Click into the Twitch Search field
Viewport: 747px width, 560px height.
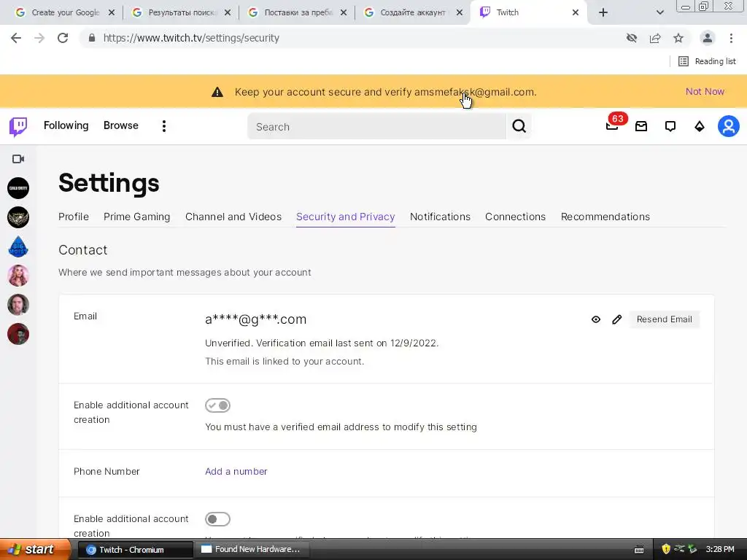[376, 127]
